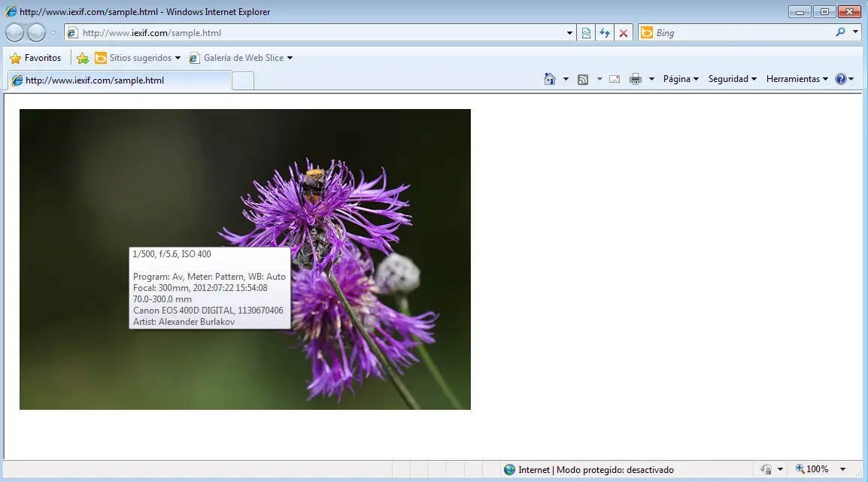Click the Back navigation button
The width and height of the screenshot is (868, 482).
(14, 32)
